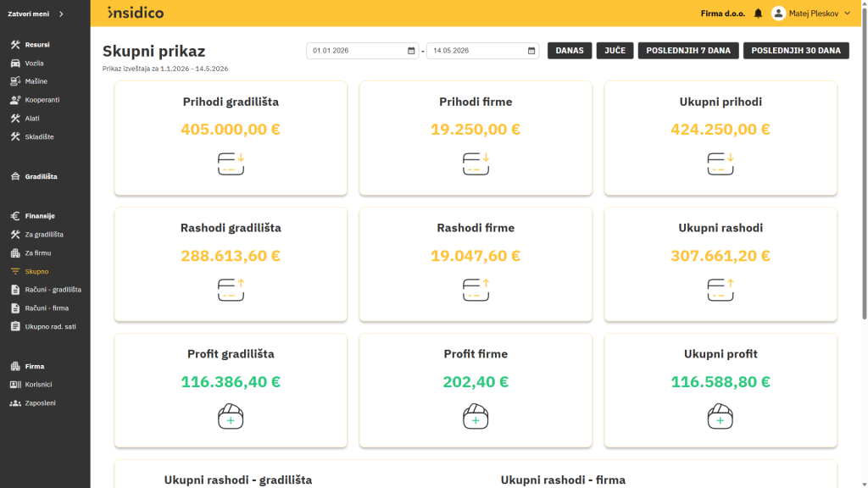Click the start date field 01.01.2026
This screenshot has width=868, height=488.
coord(363,50)
